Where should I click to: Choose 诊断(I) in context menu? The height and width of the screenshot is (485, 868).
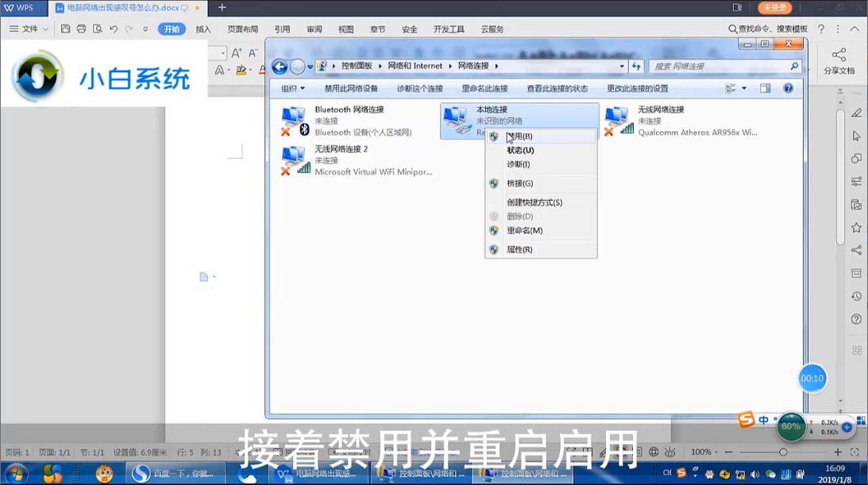tap(541, 164)
